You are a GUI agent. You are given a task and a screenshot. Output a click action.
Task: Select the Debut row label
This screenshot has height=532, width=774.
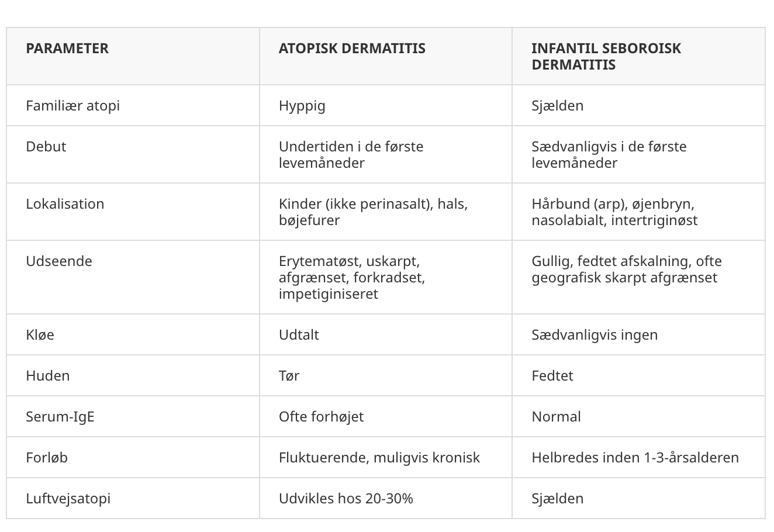46,146
